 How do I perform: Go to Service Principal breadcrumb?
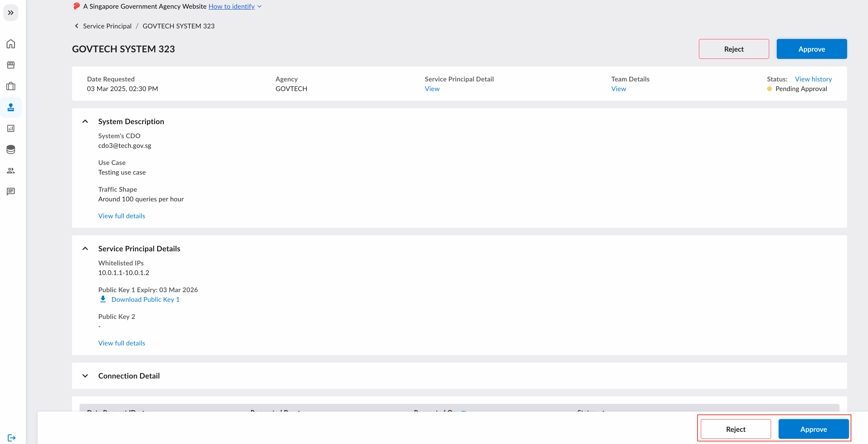click(107, 26)
